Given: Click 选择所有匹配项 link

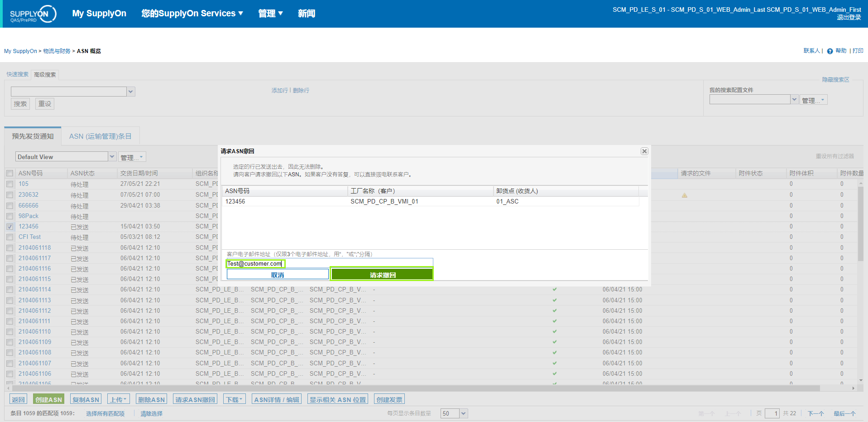Looking at the screenshot, I should [105, 413].
